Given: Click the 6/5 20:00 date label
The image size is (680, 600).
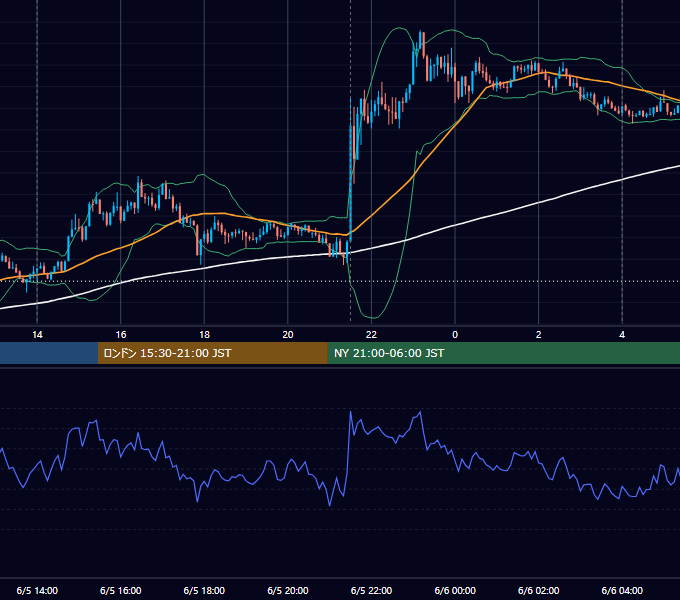Looking at the screenshot, I should (288, 591).
